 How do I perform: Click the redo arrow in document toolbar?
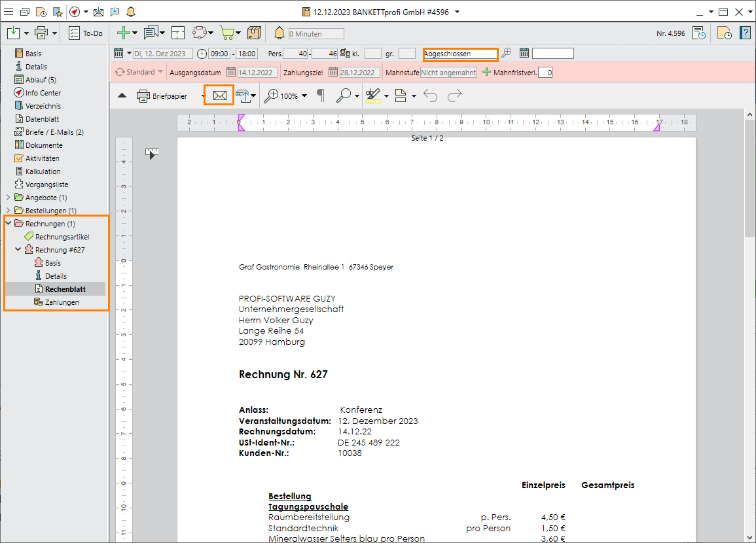pos(454,96)
